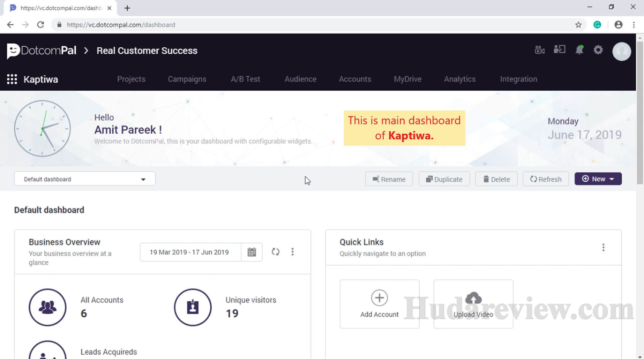This screenshot has height=359, width=644.
Task: Open the MyDrive menu
Action: pos(408,79)
